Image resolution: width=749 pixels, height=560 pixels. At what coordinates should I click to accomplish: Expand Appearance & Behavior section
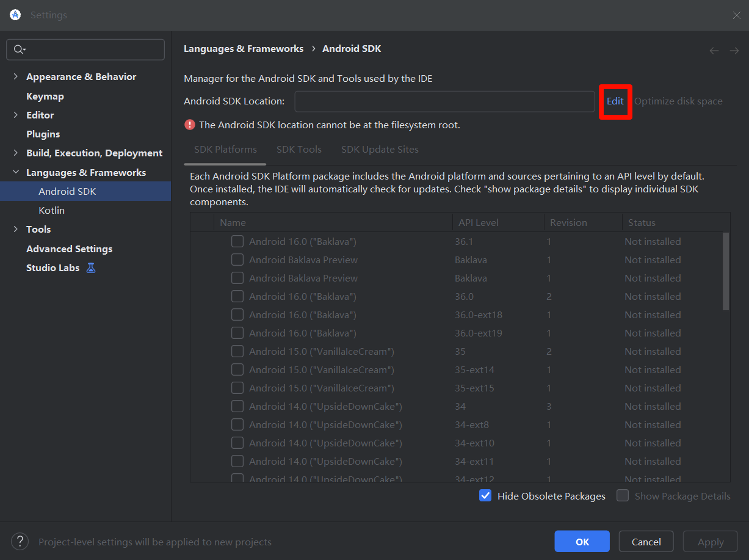(15, 77)
